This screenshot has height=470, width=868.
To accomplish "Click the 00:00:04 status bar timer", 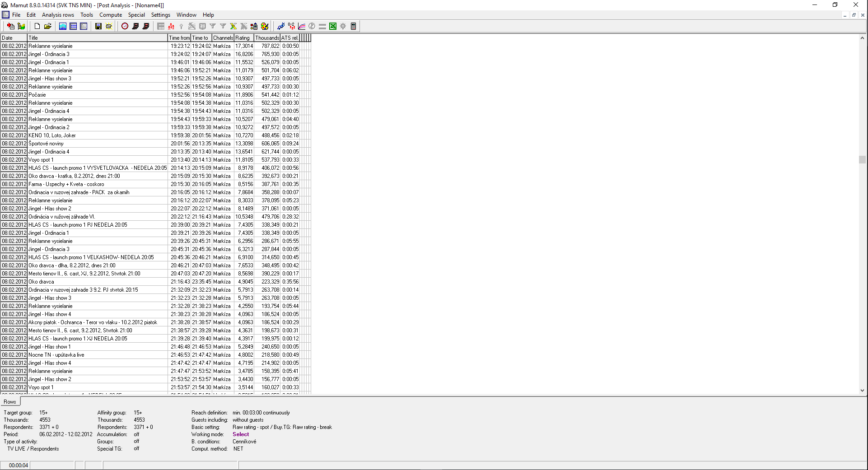I will [18, 465].
